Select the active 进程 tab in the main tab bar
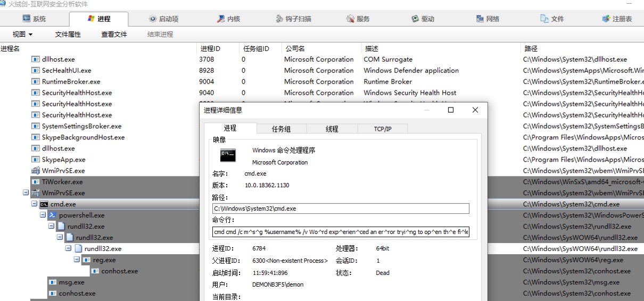The height and width of the screenshot is (301, 644). 99,19
